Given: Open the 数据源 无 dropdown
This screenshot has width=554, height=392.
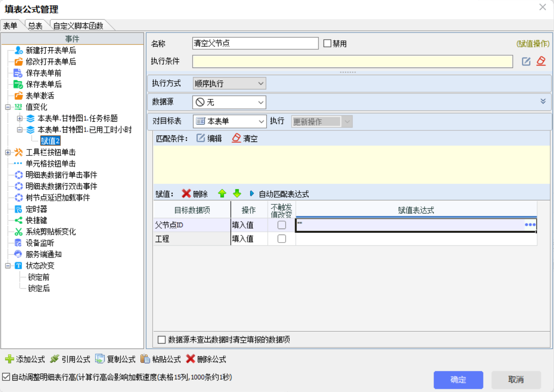Looking at the screenshot, I should pyautogui.click(x=229, y=102).
